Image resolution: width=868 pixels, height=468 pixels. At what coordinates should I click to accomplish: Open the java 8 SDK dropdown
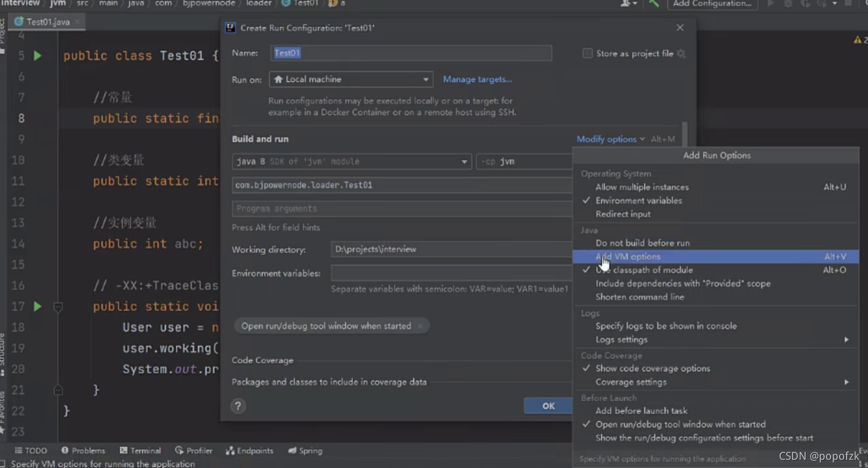pos(352,161)
